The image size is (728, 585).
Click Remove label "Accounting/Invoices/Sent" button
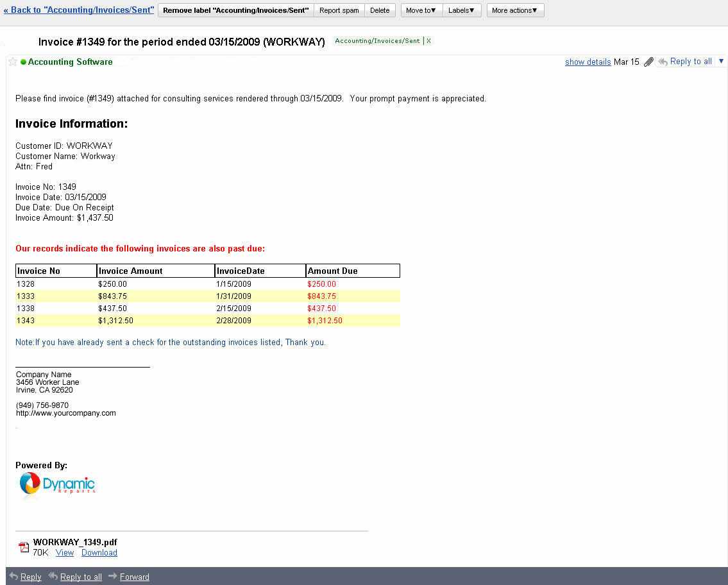(235, 10)
